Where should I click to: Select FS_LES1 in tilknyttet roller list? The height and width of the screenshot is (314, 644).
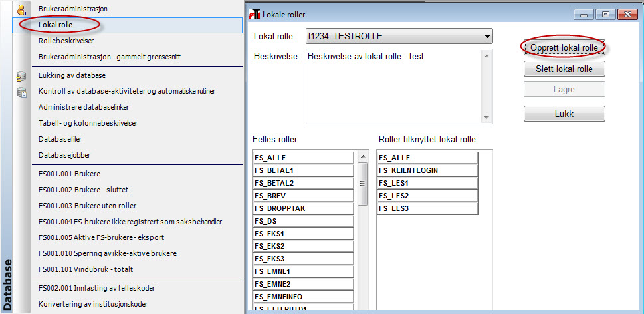point(428,184)
